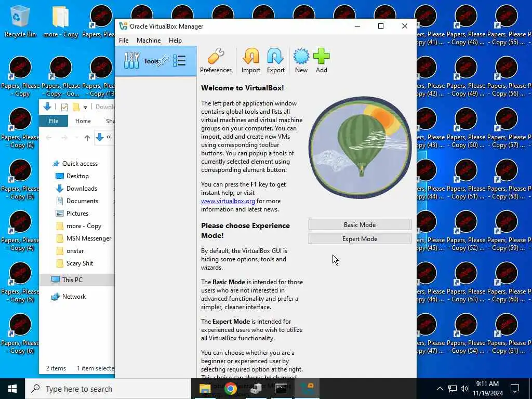Open Google Chrome from the taskbar

click(x=231, y=389)
